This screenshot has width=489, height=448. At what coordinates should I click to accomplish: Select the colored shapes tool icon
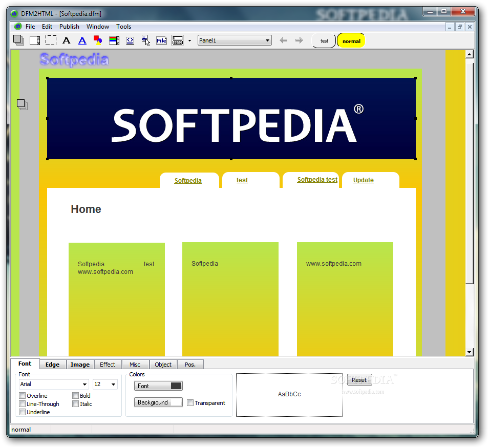pos(98,40)
